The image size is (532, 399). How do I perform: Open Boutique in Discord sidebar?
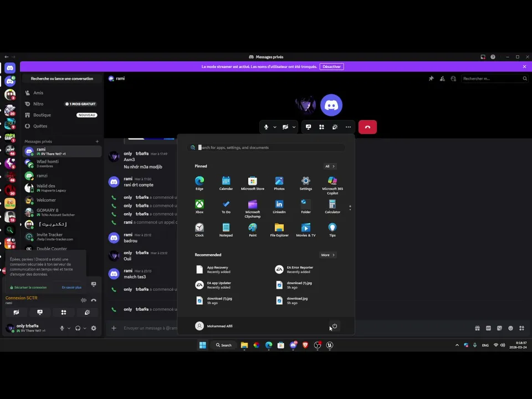63,115
